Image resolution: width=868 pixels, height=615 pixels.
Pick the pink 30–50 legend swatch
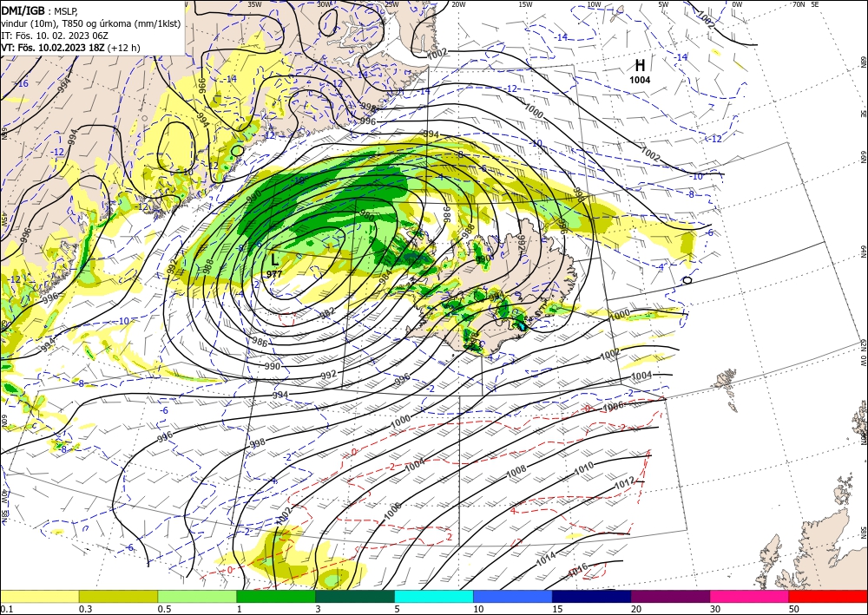(x=749, y=597)
